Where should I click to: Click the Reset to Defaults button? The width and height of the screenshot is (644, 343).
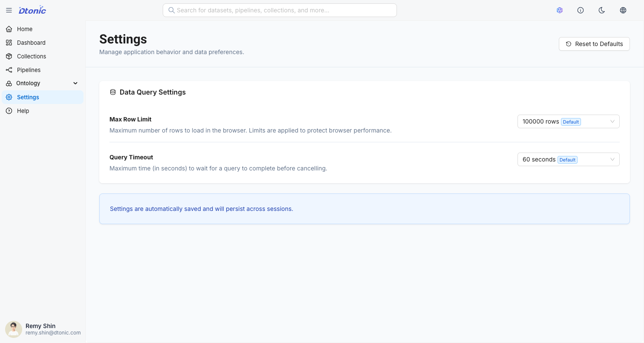[x=594, y=44]
